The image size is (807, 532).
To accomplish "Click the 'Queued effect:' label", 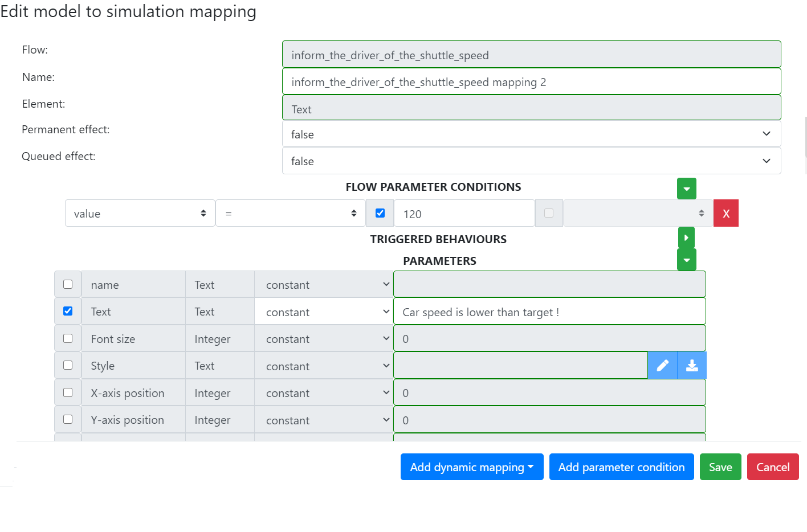I will coord(59,156).
